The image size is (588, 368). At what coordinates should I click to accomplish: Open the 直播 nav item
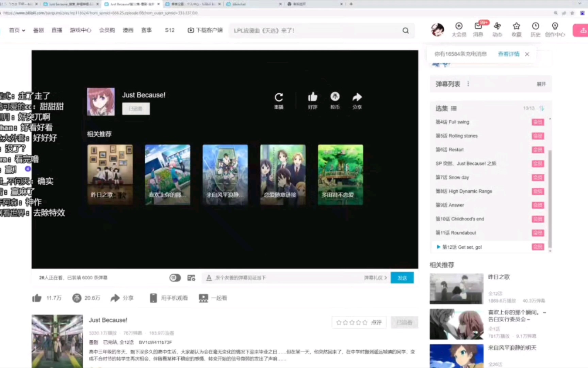(57, 30)
